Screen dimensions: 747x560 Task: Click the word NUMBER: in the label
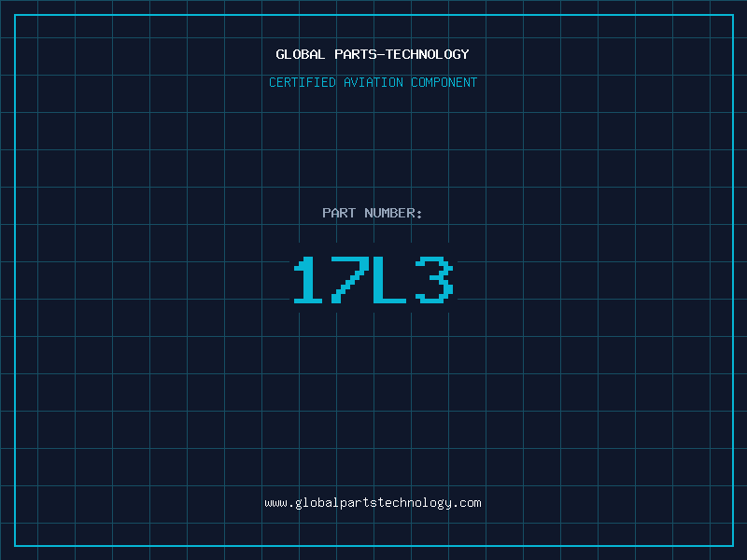[x=393, y=213]
